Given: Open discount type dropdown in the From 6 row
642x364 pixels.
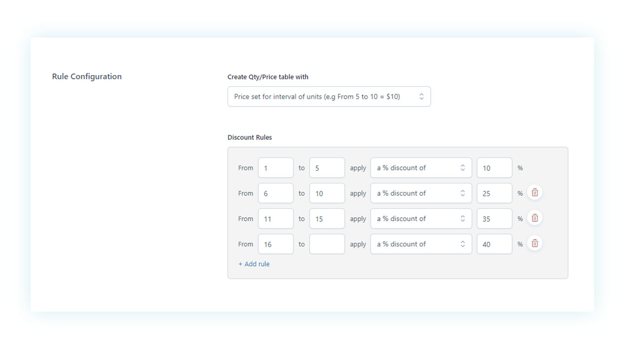Looking at the screenshot, I should 421,193.
